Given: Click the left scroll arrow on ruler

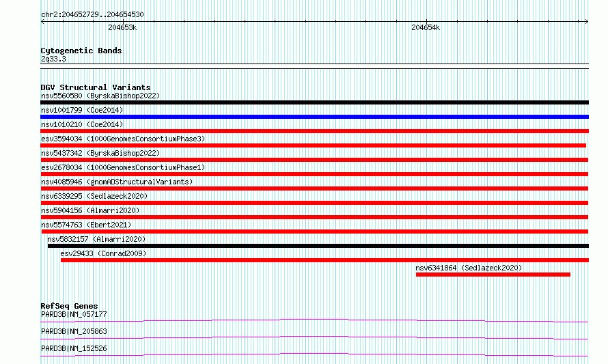Looking at the screenshot, I should pos(42,22).
